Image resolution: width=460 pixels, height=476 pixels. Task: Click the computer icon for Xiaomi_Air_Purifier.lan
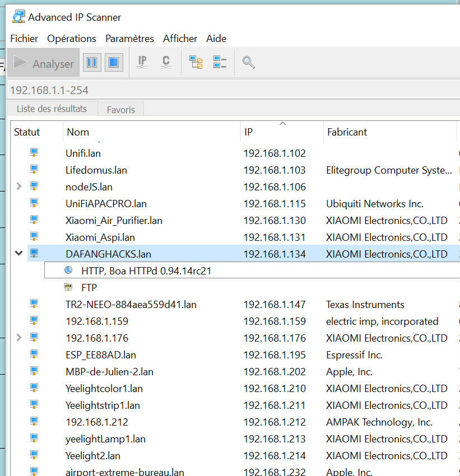coord(34,220)
